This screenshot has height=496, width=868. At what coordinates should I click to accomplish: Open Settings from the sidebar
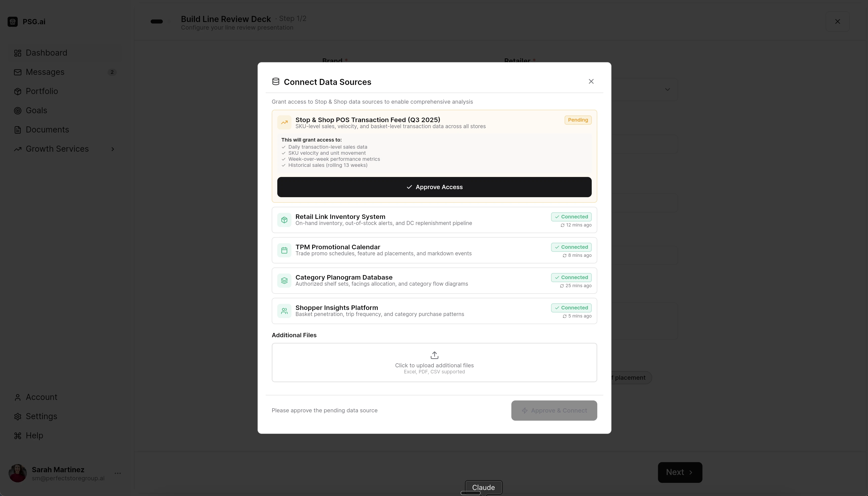pyautogui.click(x=18, y=416)
